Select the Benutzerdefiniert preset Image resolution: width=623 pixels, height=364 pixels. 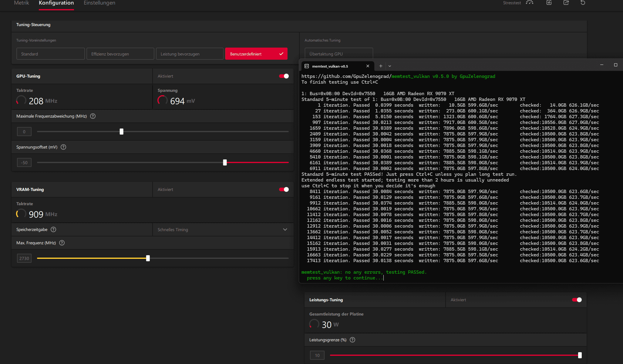256,54
